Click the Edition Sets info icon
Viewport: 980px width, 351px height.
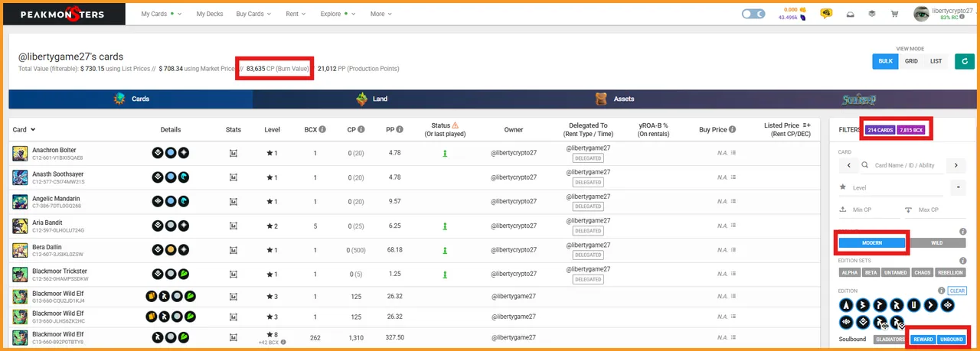(x=962, y=261)
